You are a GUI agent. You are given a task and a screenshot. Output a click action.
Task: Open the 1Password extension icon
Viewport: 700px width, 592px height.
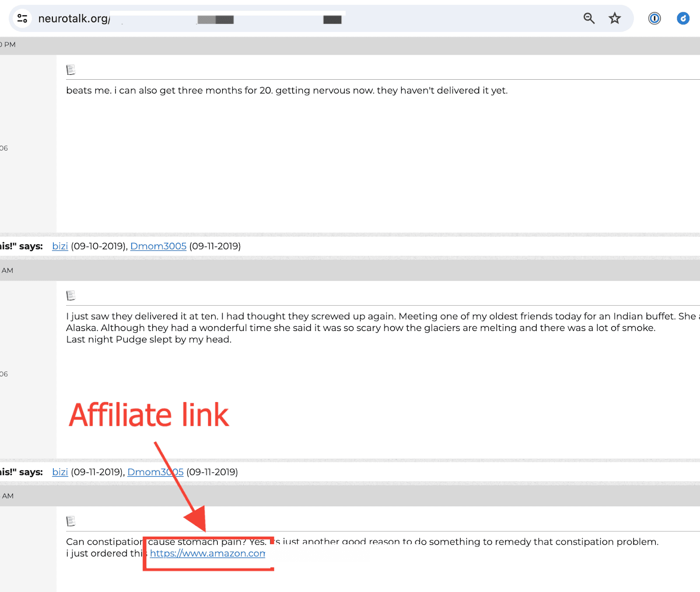[654, 18]
